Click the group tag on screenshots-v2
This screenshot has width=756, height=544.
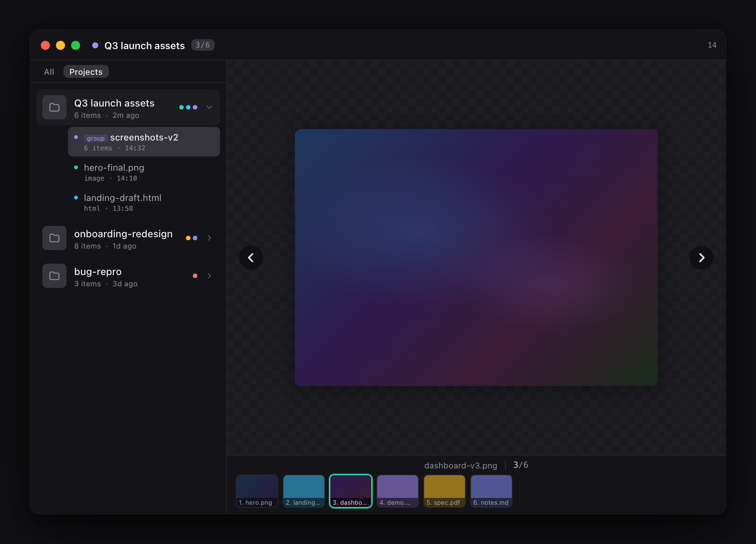pos(96,138)
